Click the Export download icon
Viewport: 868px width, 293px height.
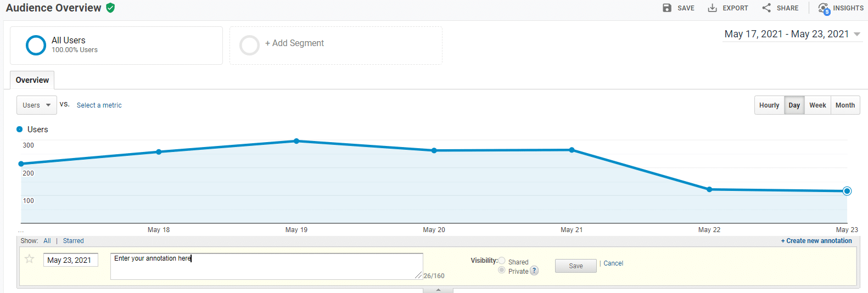tap(712, 8)
